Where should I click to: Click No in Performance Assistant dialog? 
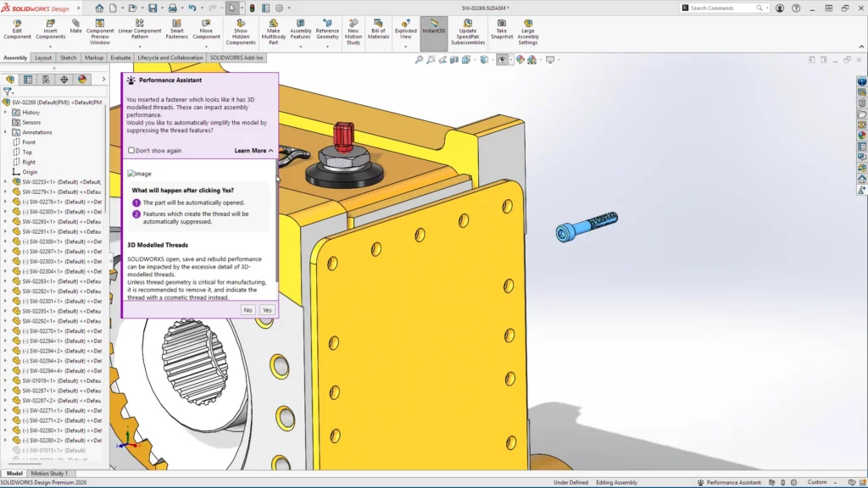248,310
